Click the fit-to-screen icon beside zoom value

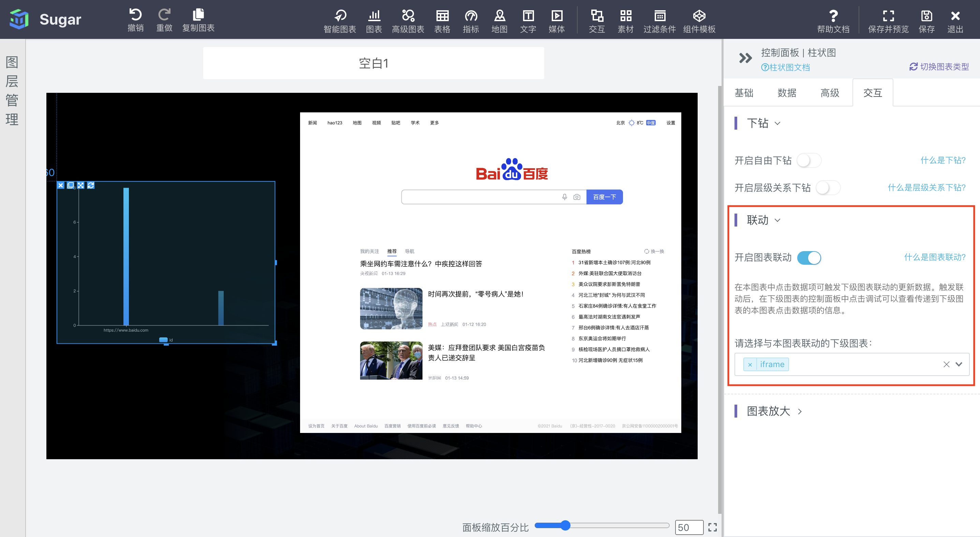(712, 527)
